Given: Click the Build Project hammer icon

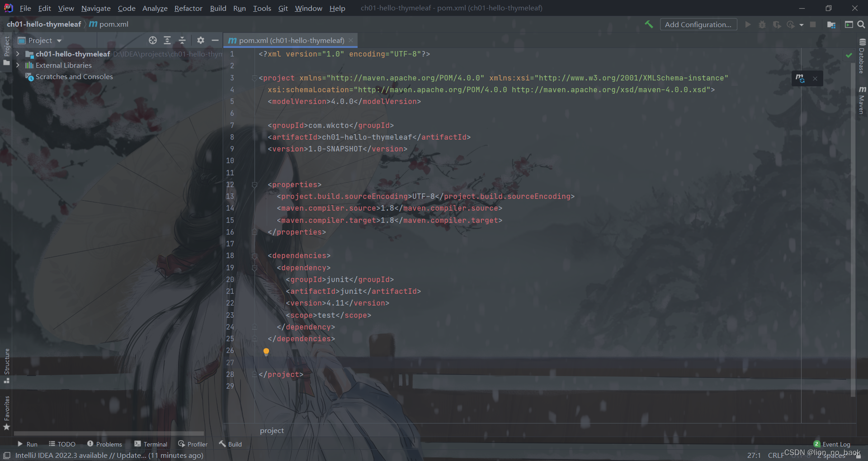Looking at the screenshot, I should 649,24.
